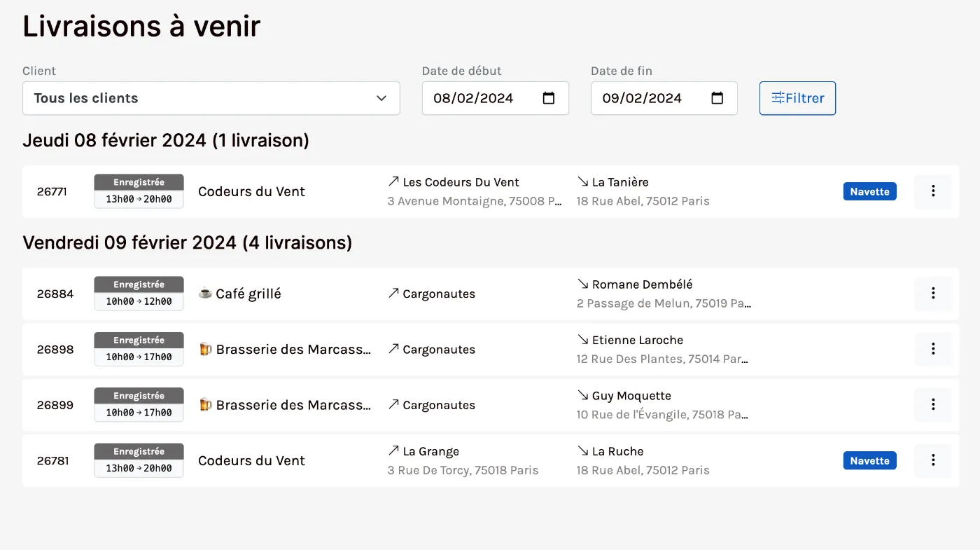Click address 10 Rue de l'Évangile, 75018

(662, 414)
